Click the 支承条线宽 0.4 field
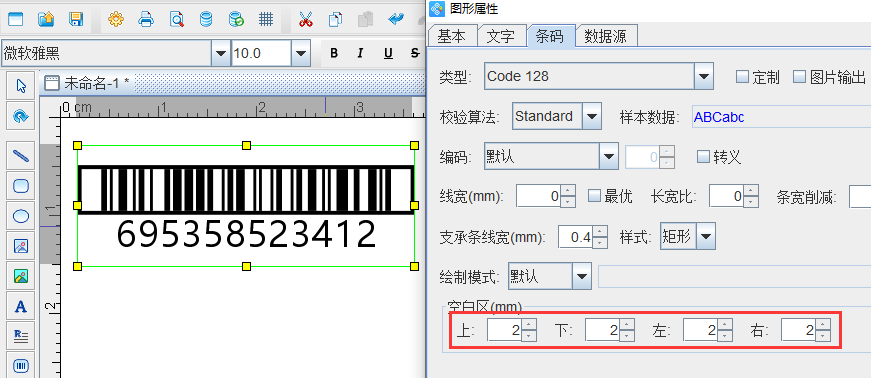The image size is (871, 378). click(575, 237)
